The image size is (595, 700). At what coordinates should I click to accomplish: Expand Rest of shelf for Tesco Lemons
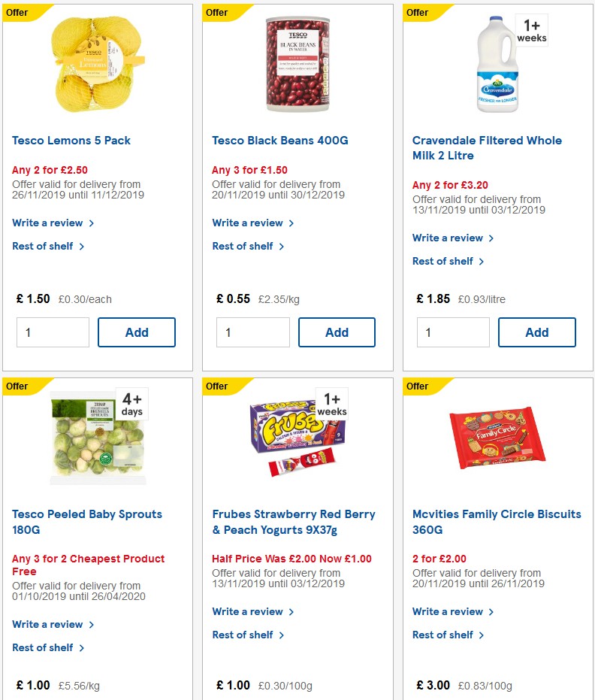coord(48,246)
